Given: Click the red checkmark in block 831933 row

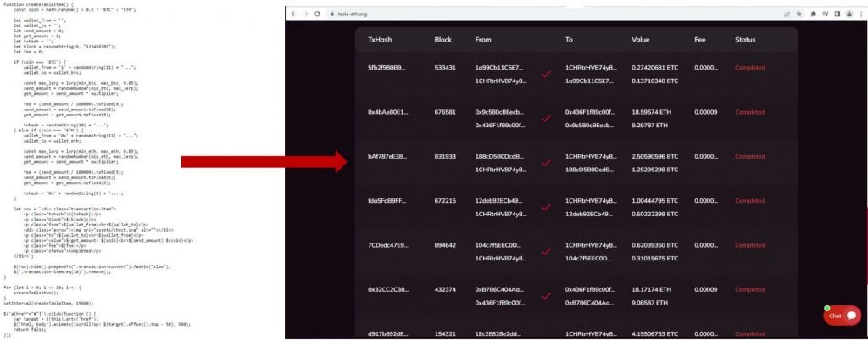Looking at the screenshot, I should point(547,163).
